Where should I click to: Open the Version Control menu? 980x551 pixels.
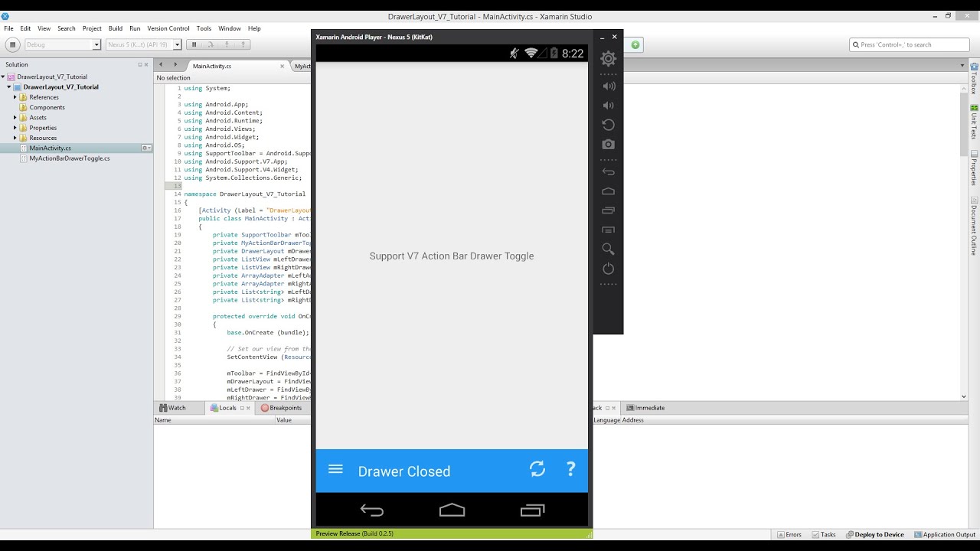(168, 28)
